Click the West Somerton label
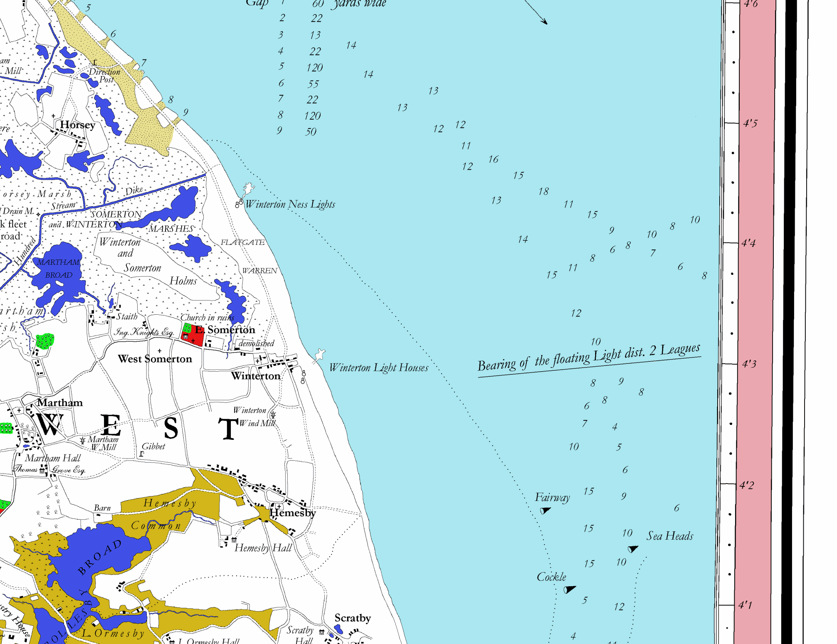The height and width of the screenshot is (644, 837). 155,359
